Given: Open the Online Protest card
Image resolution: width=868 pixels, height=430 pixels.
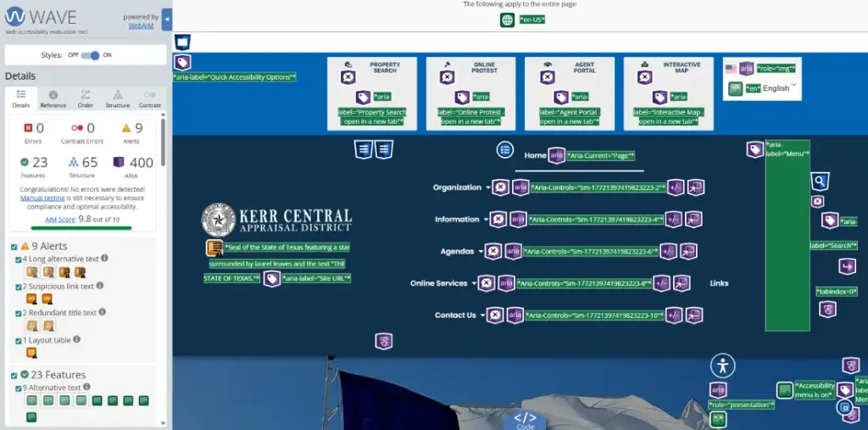Looking at the screenshot, I should [470, 93].
